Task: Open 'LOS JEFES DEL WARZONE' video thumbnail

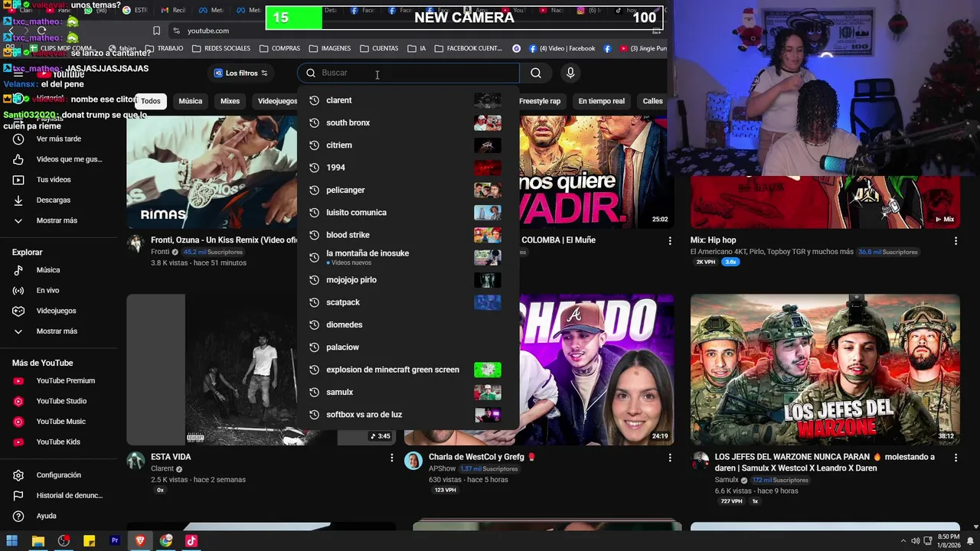Action: [825, 370]
